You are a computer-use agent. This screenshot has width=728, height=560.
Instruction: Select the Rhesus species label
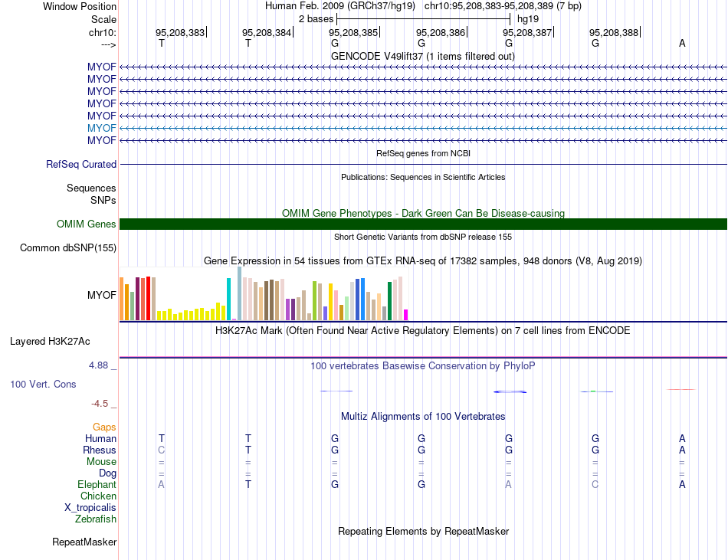(100, 450)
